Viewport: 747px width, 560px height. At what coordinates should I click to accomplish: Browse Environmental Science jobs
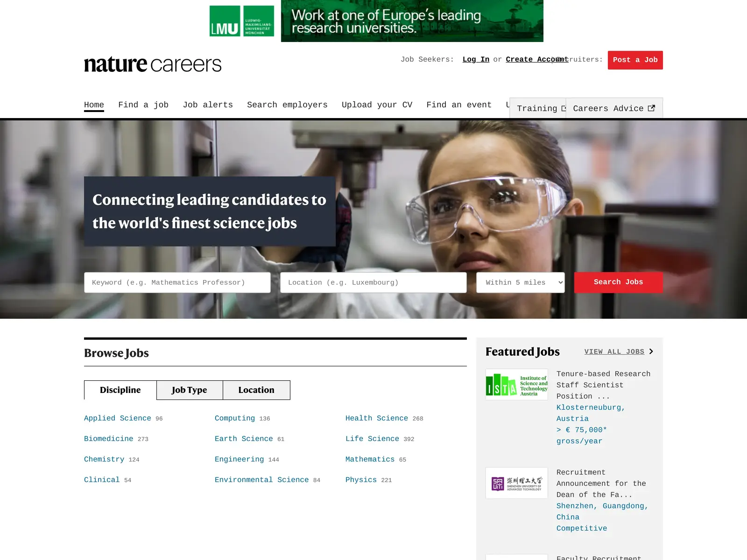point(262,480)
